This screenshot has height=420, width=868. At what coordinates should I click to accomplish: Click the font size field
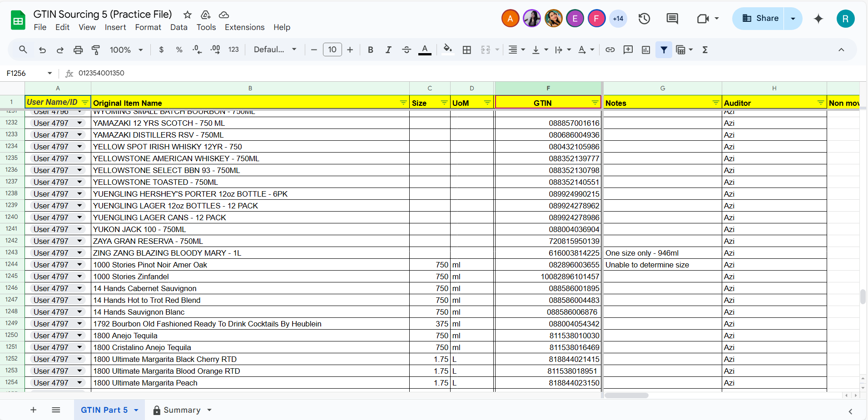click(x=332, y=49)
